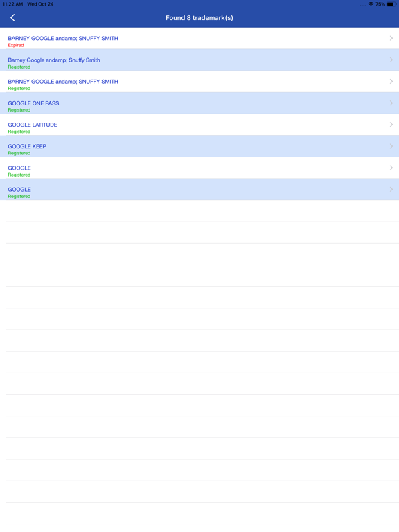Tap chevron of the final blue GOOGLE row
Screen dimensions: 399x532
pos(391,189)
